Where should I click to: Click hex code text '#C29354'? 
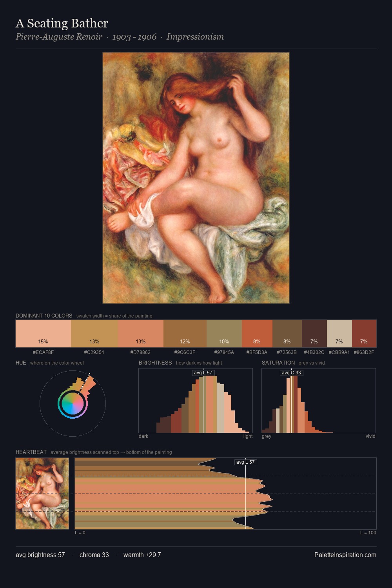[94, 352]
